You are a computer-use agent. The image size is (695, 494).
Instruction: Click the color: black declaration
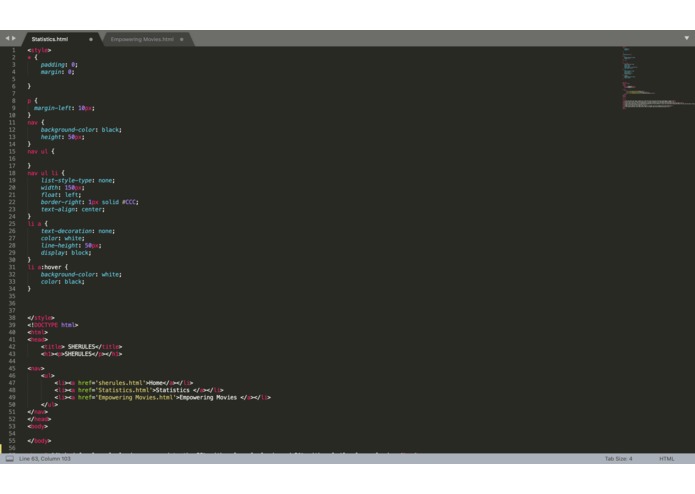[x=62, y=282]
